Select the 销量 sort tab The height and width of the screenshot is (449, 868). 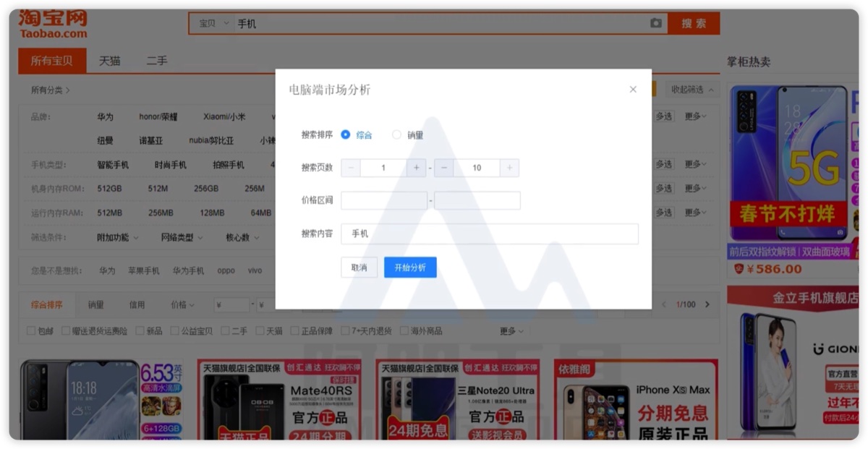(x=96, y=305)
